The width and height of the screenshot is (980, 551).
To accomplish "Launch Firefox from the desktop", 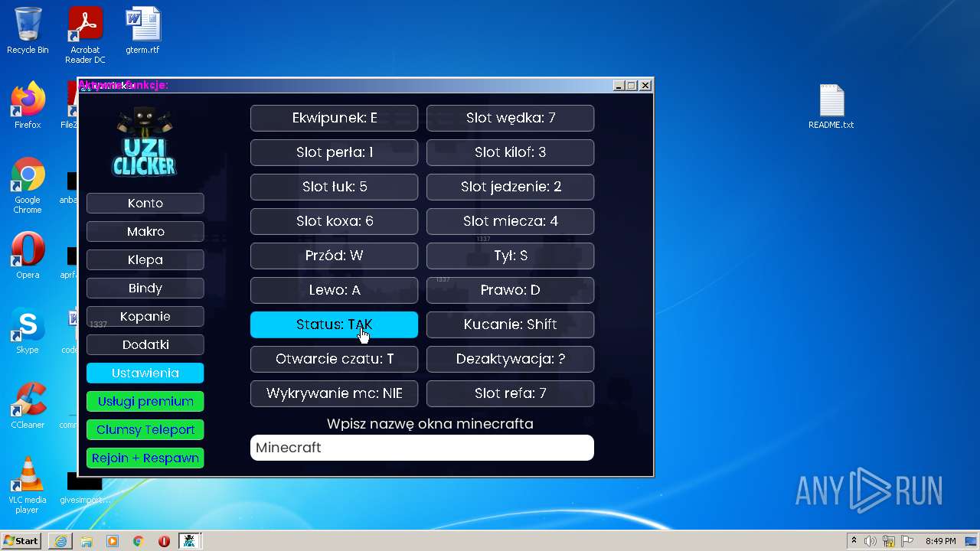I will [x=28, y=106].
